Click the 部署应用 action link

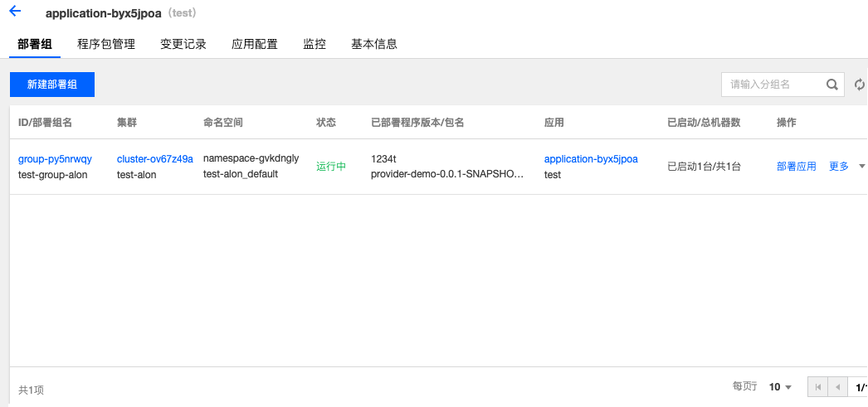tap(796, 167)
